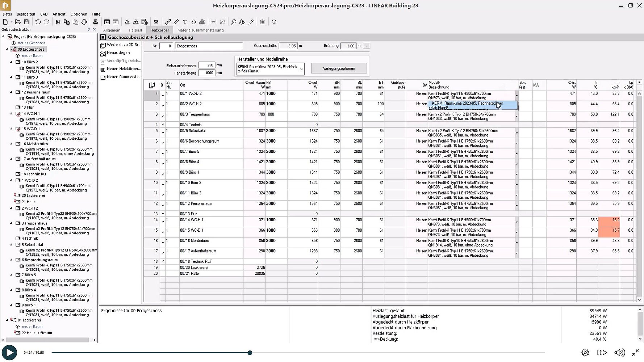
Task: Save project using the floppy disk icon
Action: 26,22
